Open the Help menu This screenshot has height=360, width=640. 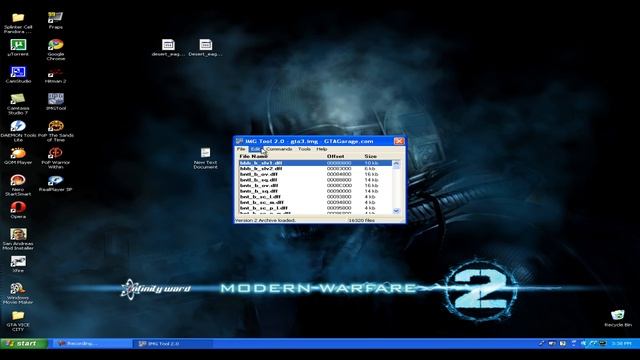322,149
